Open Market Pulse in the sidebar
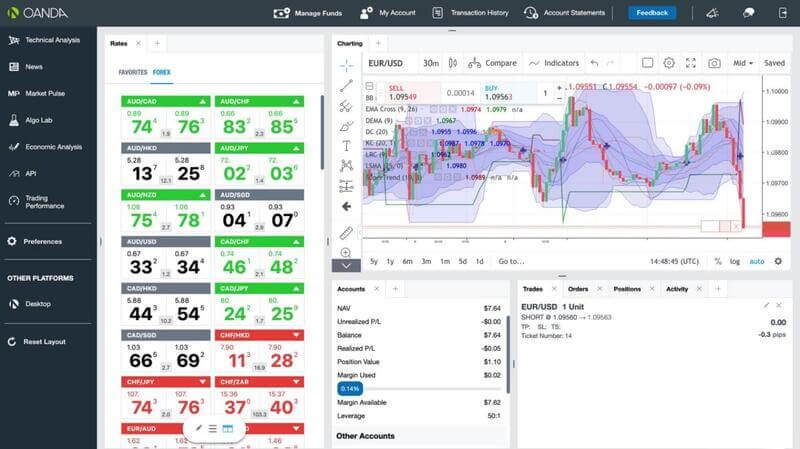The width and height of the screenshot is (800, 449). (x=37, y=93)
